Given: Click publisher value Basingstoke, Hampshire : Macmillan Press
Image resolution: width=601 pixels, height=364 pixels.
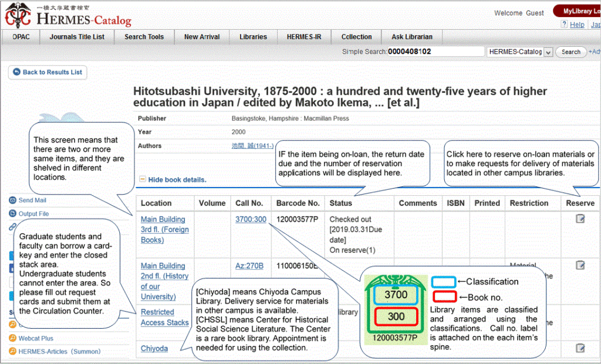Looking at the screenshot, I should point(290,118).
